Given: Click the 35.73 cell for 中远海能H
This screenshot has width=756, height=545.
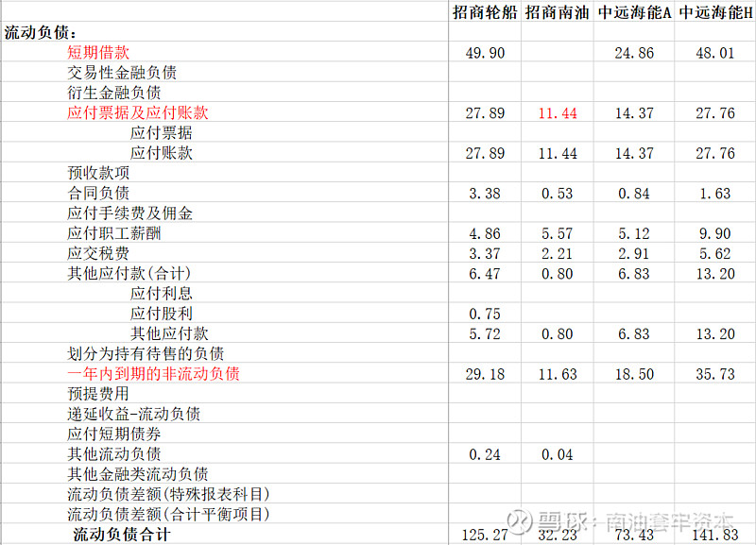Looking at the screenshot, I should (715, 374).
